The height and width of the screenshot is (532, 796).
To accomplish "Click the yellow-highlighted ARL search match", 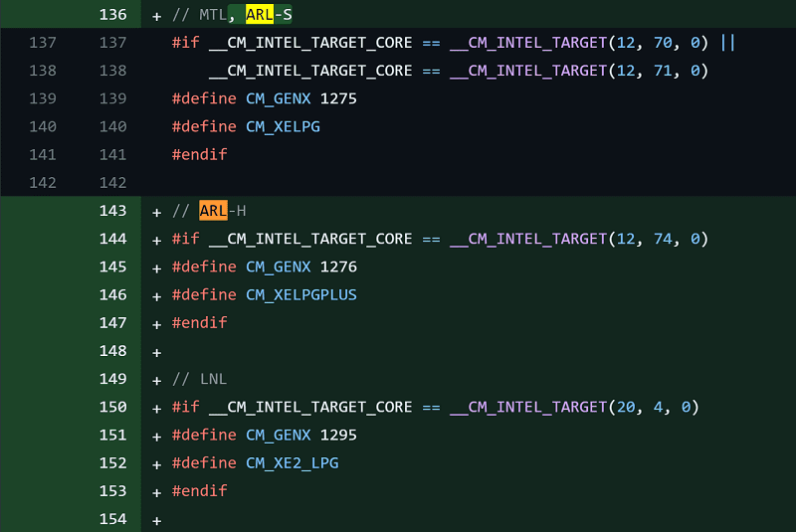I will (x=260, y=15).
